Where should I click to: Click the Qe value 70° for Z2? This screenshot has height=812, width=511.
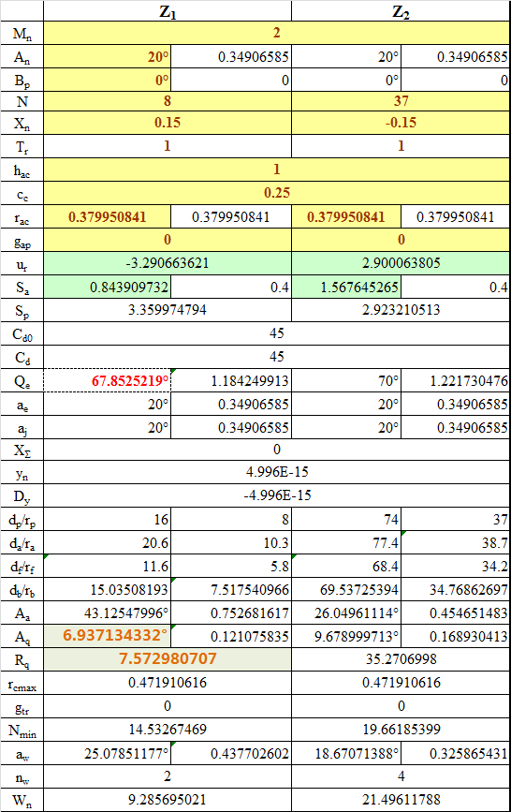(346, 380)
